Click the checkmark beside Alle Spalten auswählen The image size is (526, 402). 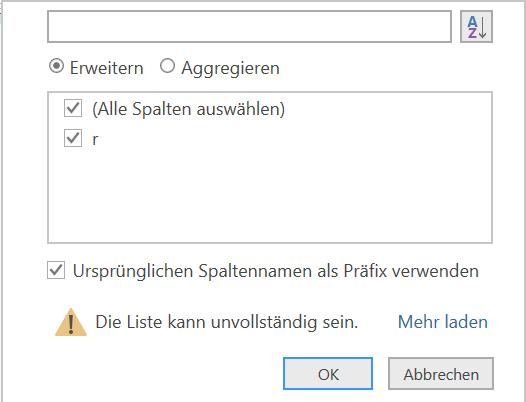[73, 108]
